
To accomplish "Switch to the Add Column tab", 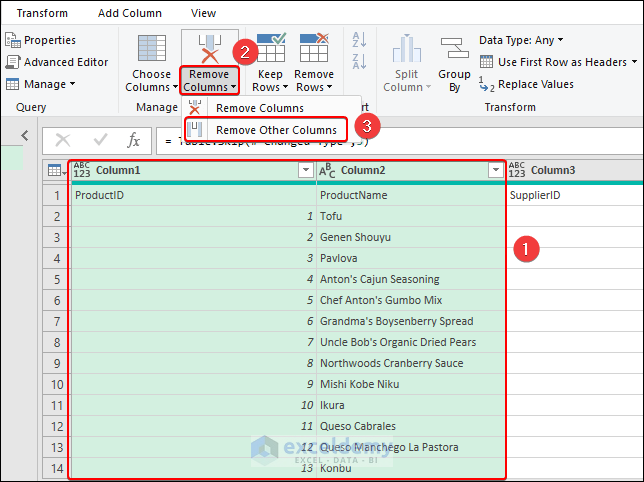I will [x=130, y=13].
